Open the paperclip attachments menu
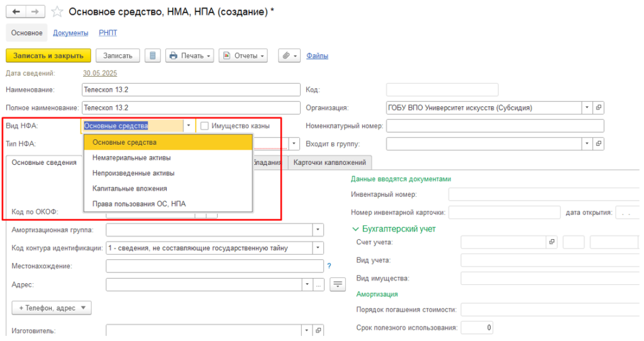 [289, 55]
